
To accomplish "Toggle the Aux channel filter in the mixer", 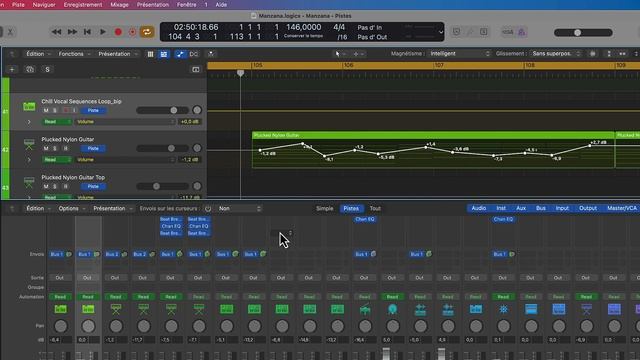I will (x=521, y=208).
